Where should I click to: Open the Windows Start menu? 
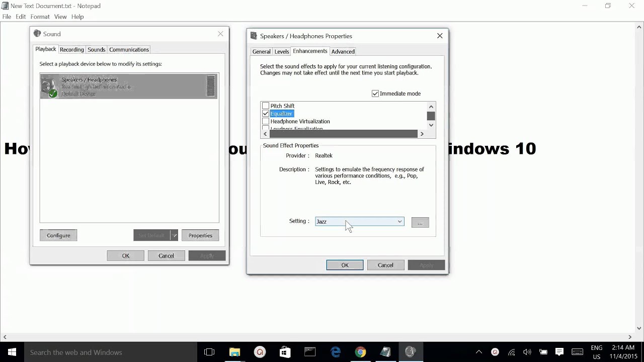12,352
